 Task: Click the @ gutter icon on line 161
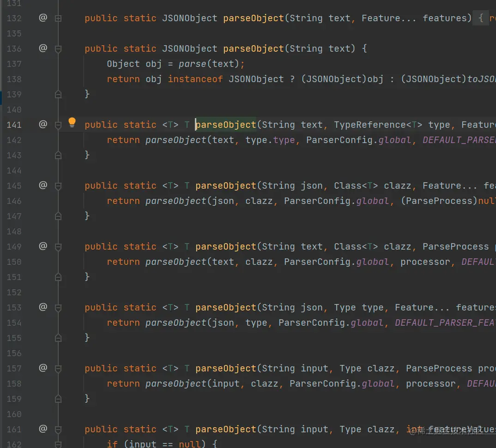pos(43,429)
